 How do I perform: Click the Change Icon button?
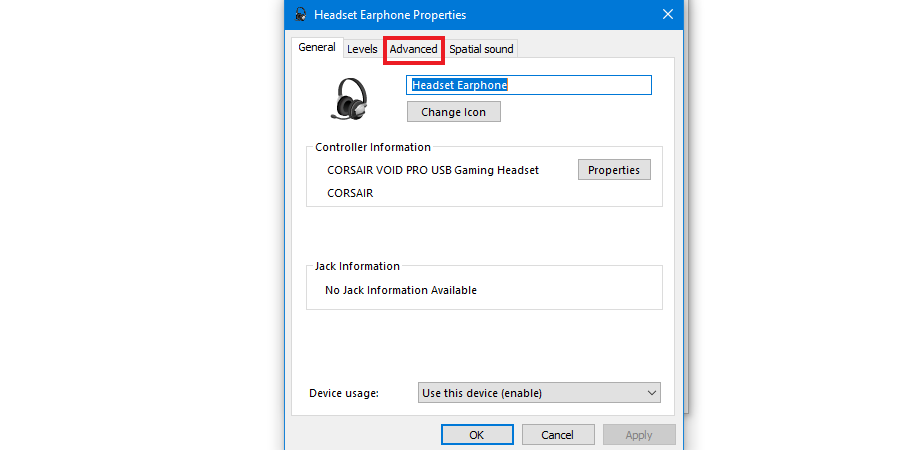point(453,112)
